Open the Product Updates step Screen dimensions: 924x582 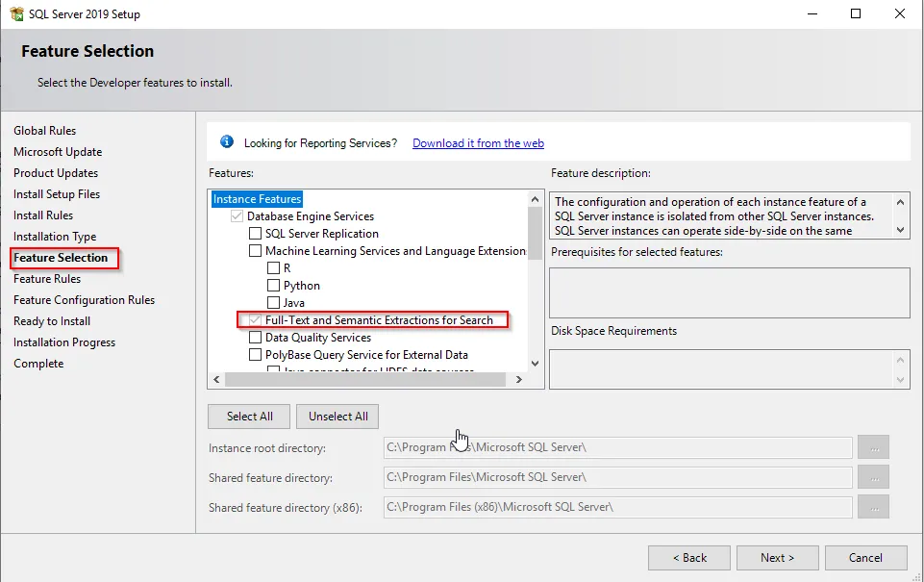click(56, 173)
